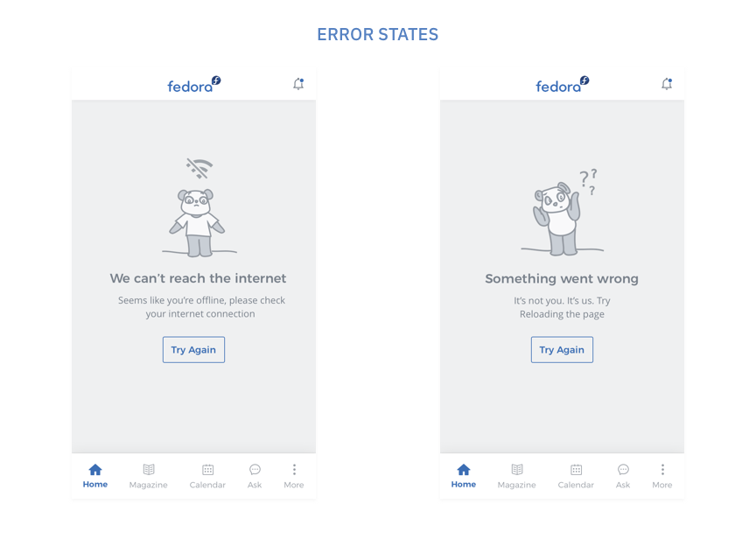Click Try Again under the offline message

coord(194,349)
